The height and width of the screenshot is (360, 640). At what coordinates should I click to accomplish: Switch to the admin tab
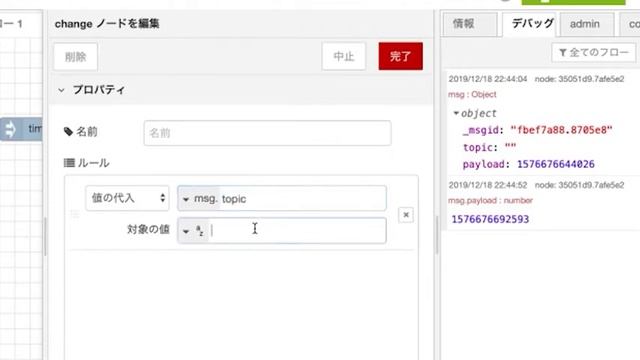point(586,24)
